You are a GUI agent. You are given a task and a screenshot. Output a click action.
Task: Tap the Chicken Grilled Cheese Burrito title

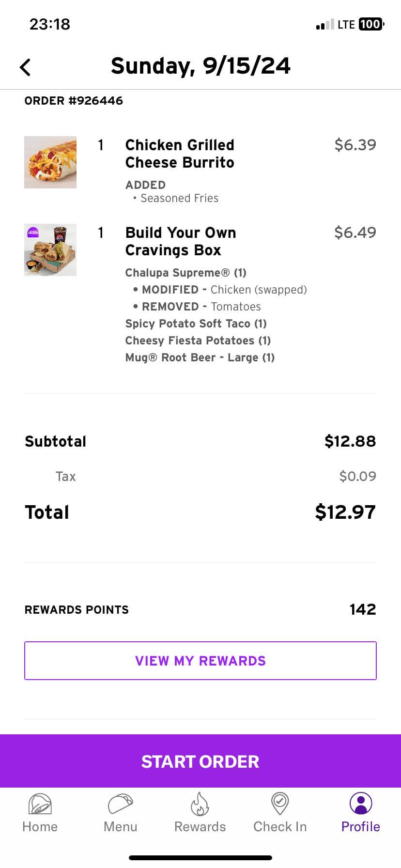tap(180, 154)
